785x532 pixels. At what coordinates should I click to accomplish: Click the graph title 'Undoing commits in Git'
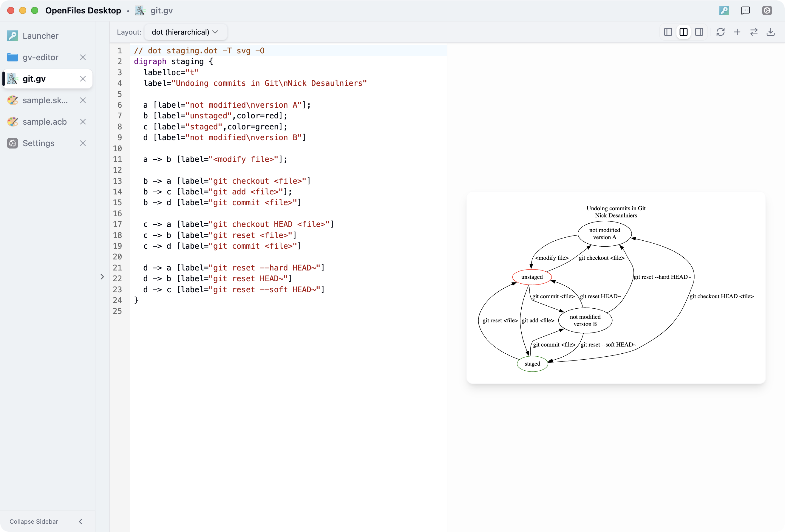[x=616, y=208]
